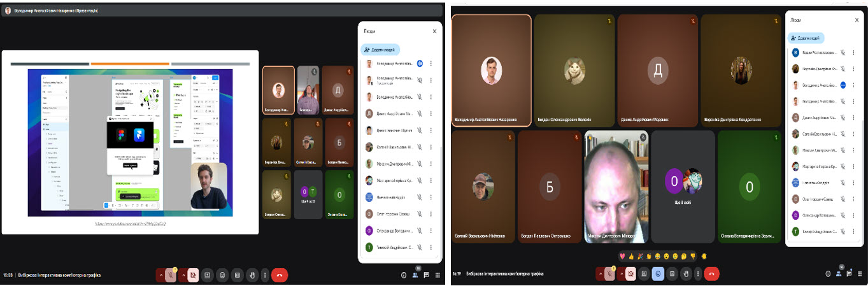Select Євгеній Васильович row in left people list
This screenshot has height=286, width=868.
[399, 147]
